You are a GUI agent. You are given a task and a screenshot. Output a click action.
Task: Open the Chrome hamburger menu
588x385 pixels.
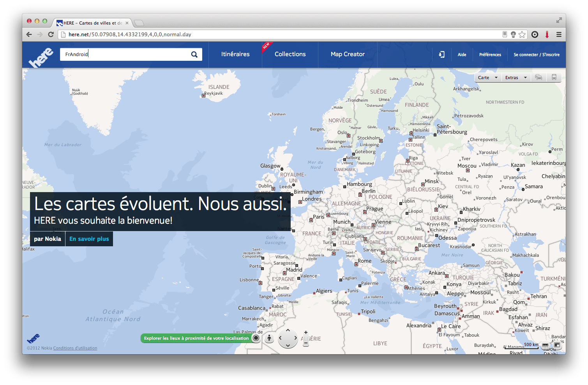[559, 34]
